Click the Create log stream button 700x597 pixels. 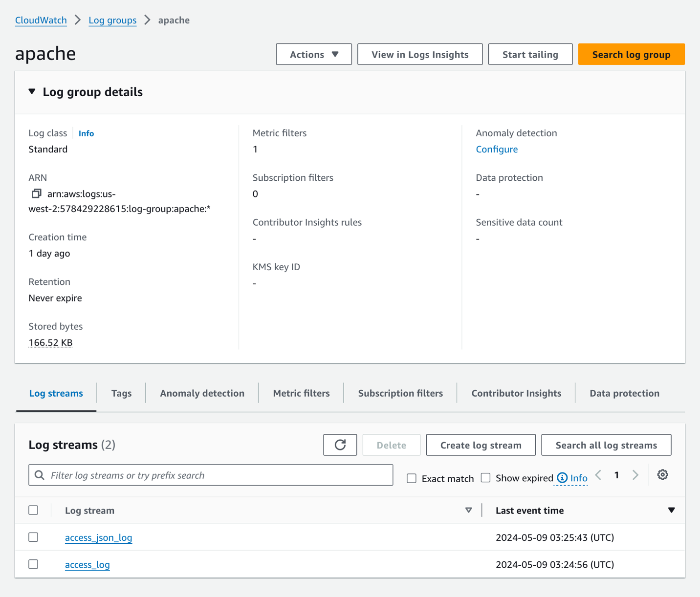[x=481, y=445]
